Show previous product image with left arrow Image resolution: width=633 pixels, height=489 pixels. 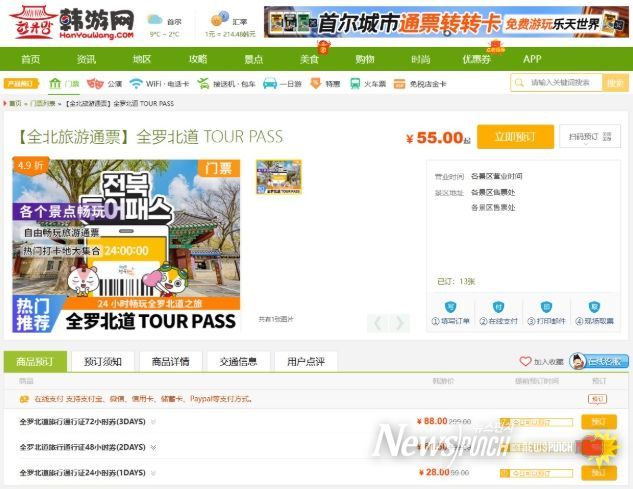pos(377,323)
